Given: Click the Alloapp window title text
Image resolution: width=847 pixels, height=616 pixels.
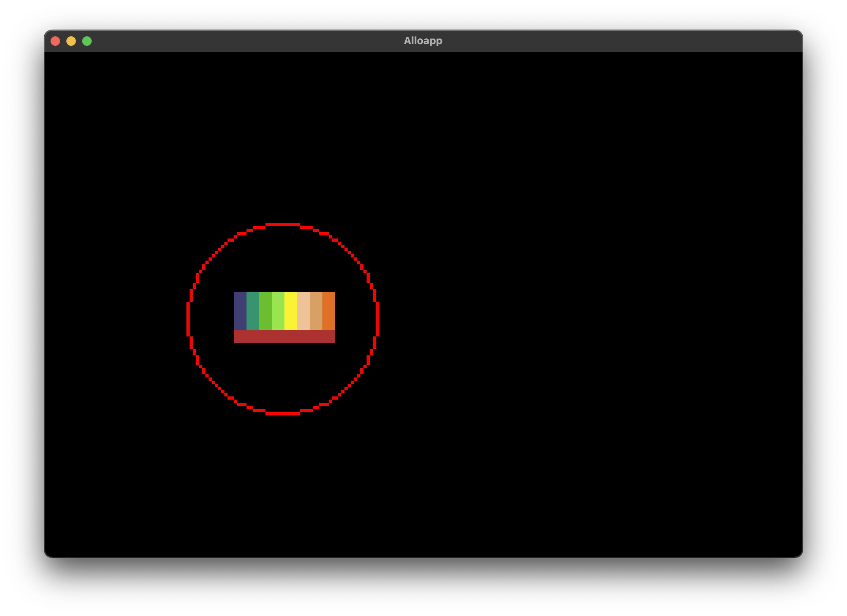Looking at the screenshot, I should [423, 41].
